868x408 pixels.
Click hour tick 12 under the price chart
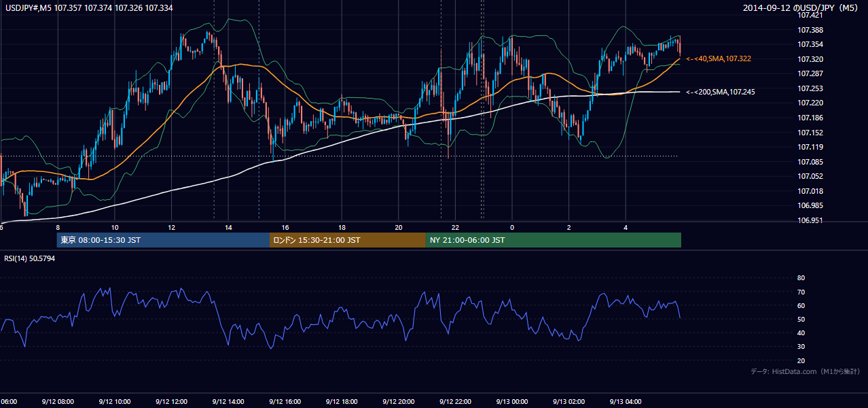[x=172, y=228]
